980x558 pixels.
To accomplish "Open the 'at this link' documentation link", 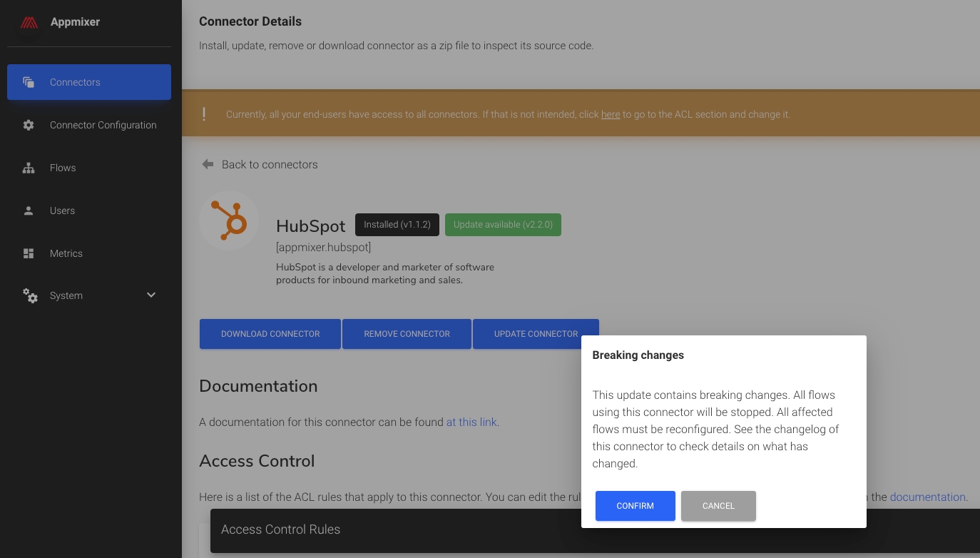I will click(471, 422).
